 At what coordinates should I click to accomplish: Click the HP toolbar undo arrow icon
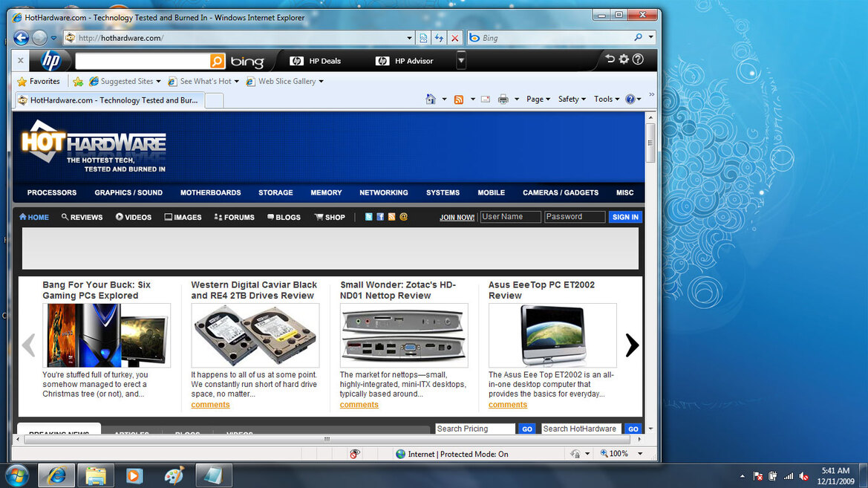tap(610, 59)
